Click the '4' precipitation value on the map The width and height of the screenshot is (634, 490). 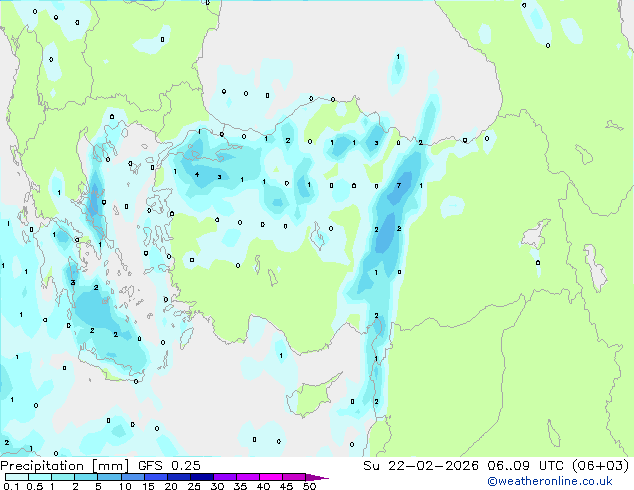197,175
